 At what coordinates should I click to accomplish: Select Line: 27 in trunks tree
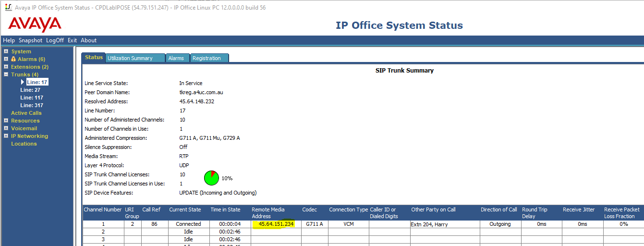pyautogui.click(x=30, y=90)
